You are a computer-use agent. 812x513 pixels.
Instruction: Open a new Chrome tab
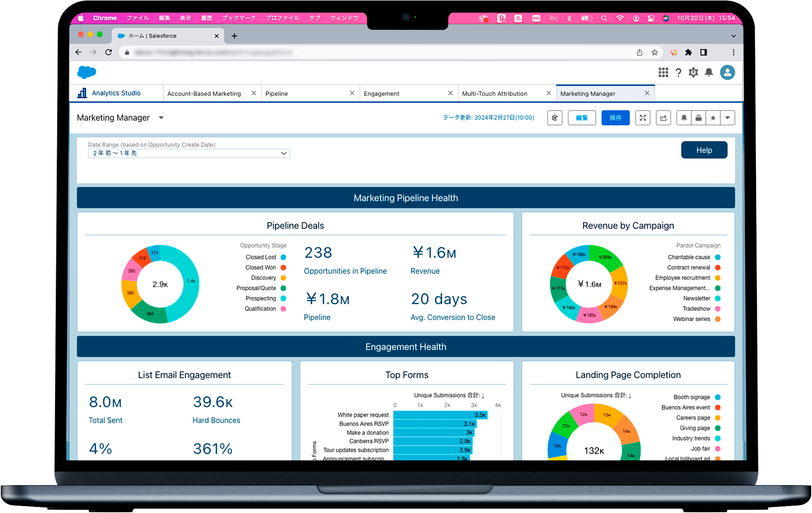[x=234, y=36]
